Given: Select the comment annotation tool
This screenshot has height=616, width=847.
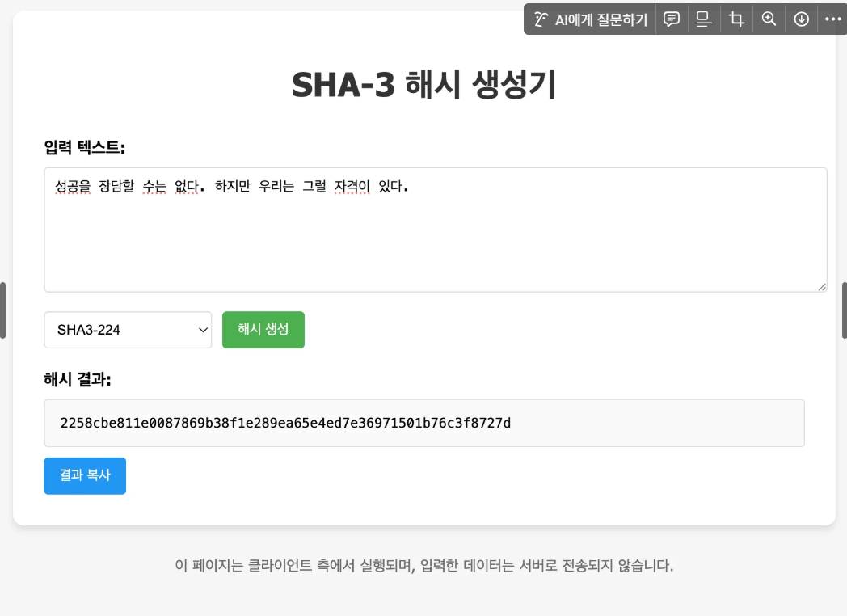Looking at the screenshot, I should point(671,19).
